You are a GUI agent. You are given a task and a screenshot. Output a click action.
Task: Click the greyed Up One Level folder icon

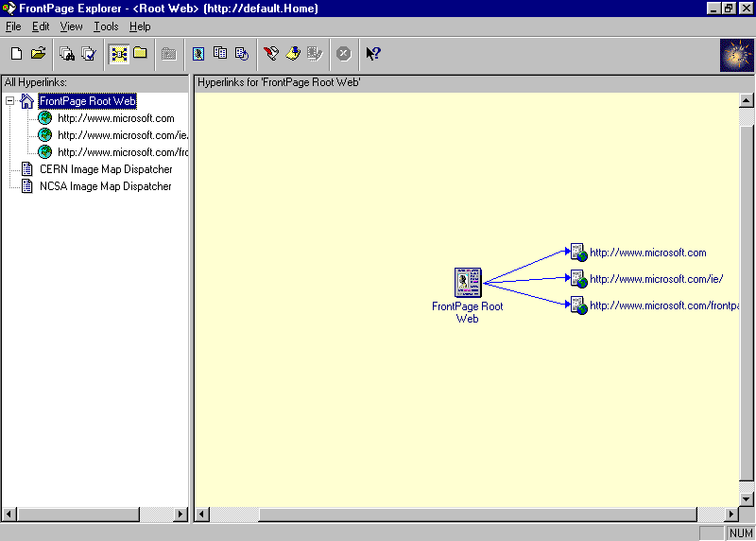(x=169, y=54)
